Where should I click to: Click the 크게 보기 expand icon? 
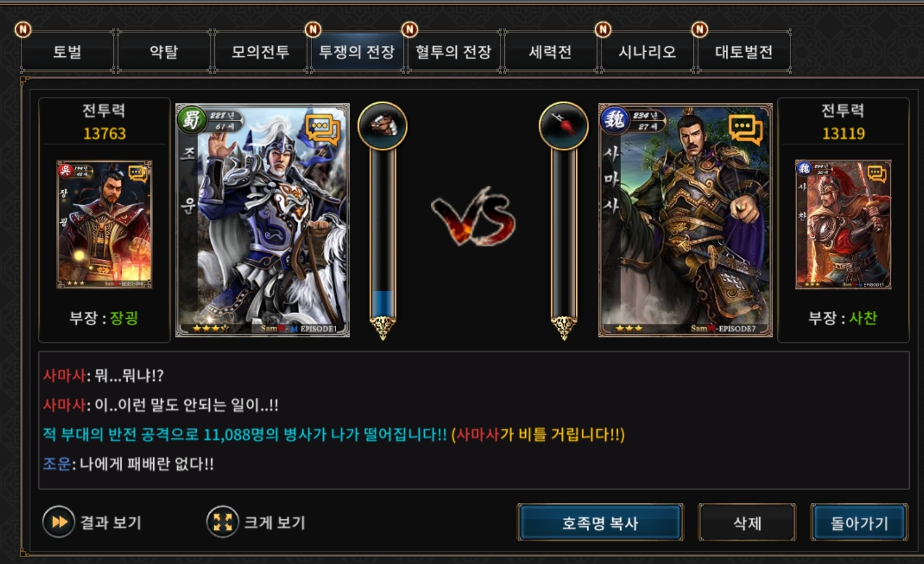coord(222,522)
